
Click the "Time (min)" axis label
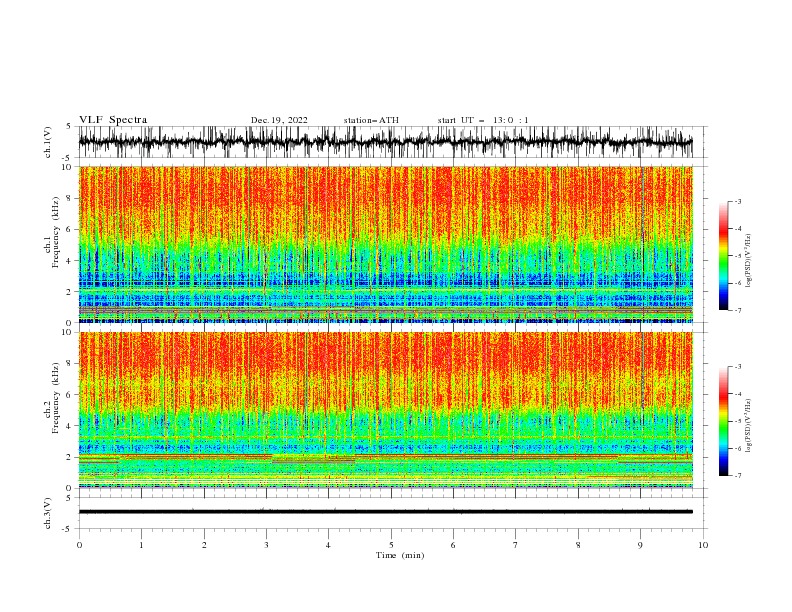pyautogui.click(x=400, y=555)
